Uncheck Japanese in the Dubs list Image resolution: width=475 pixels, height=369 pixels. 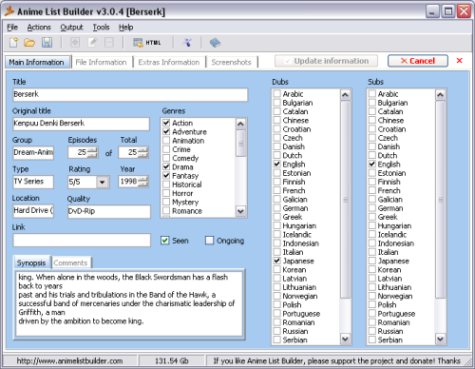point(277,261)
